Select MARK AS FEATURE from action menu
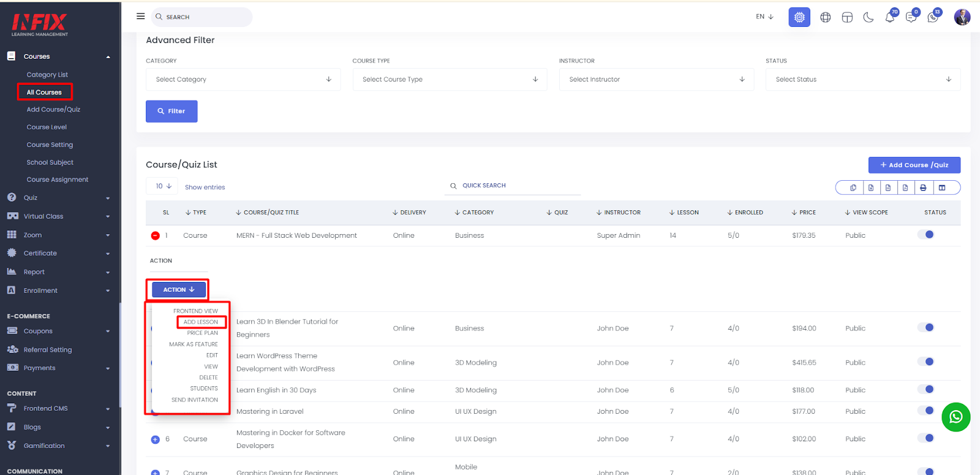980x475 pixels. 194,344
